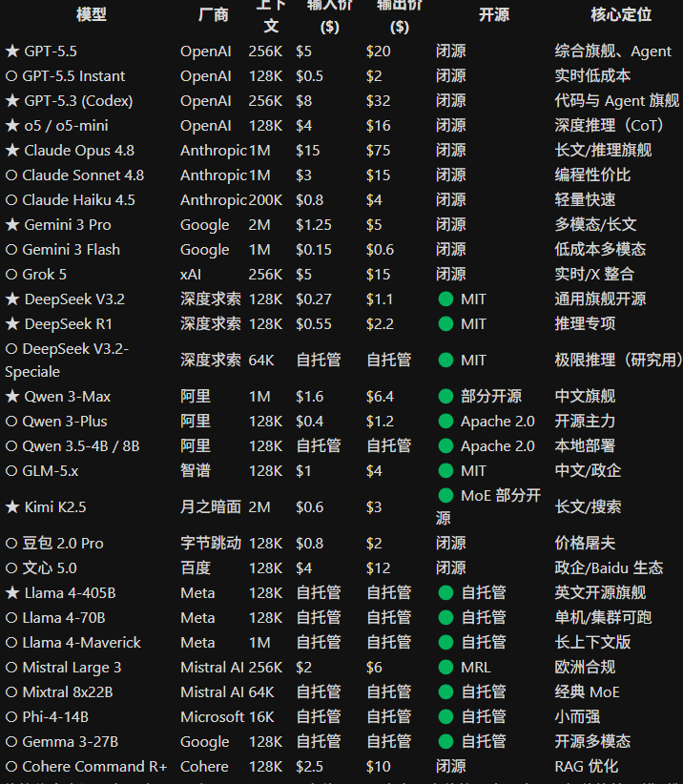Click the Phi-4-14B model name

(55, 717)
